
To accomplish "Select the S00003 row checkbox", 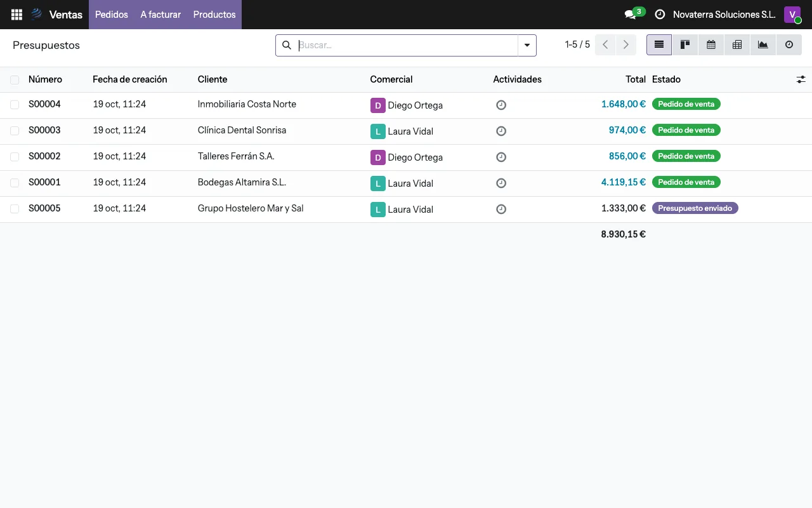I will 15,131.
